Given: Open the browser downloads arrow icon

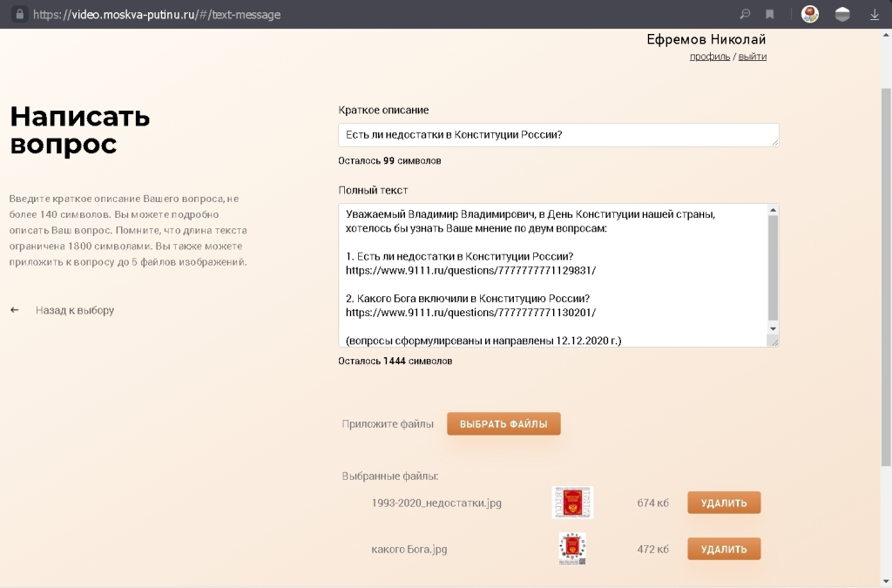Looking at the screenshot, I should 875,15.
